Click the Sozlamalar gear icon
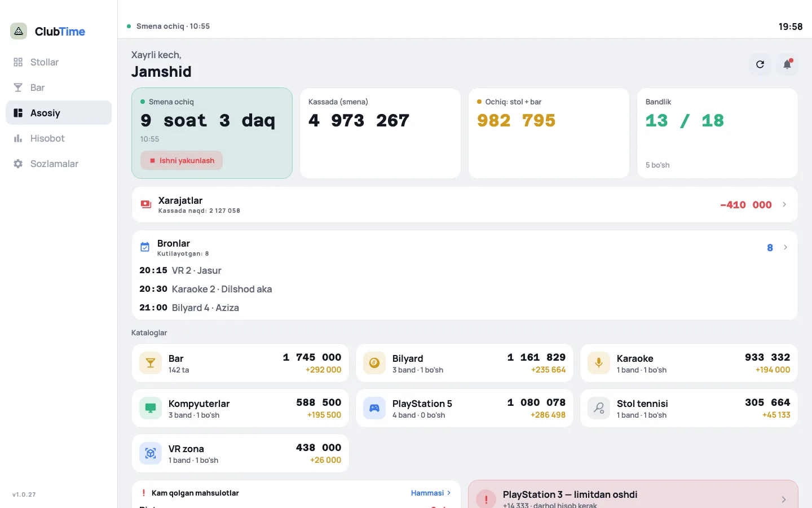Image resolution: width=812 pixels, height=508 pixels. coord(18,164)
